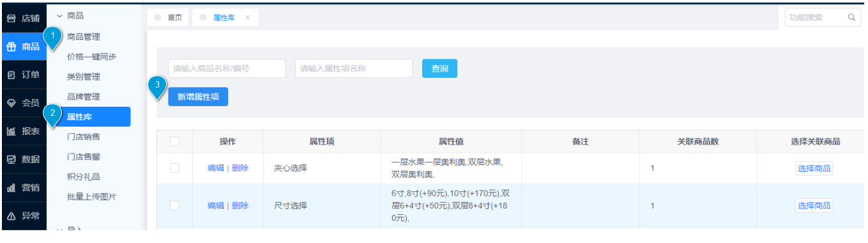Open the 营销 sidebar section
The image size is (868, 243).
(x=23, y=187)
